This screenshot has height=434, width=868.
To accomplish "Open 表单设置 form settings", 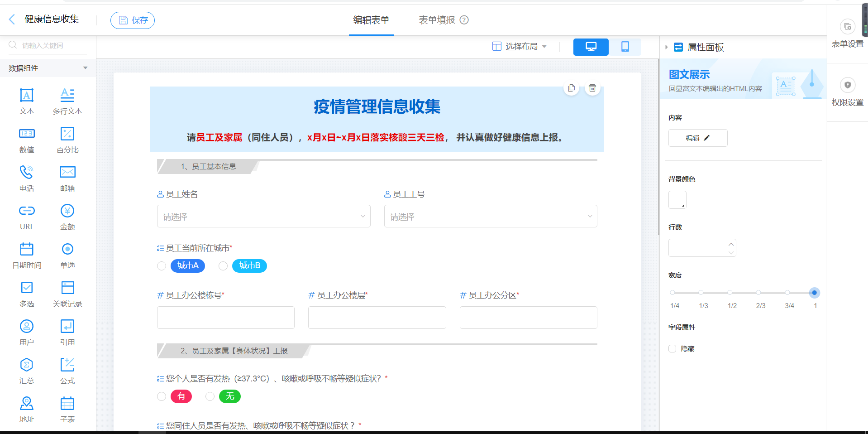I will [x=847, y=34].
